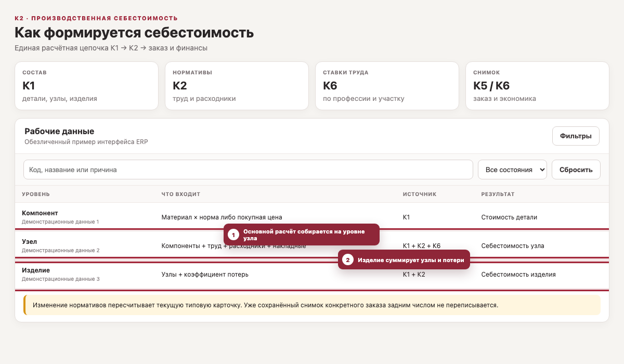
Task: Open the Фильтры panel
Action: coord(576,136)
